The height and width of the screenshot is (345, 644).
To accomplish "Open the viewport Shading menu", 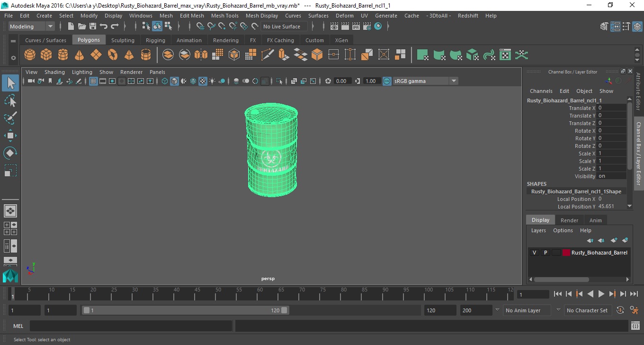I will click(x=54, y=72).
